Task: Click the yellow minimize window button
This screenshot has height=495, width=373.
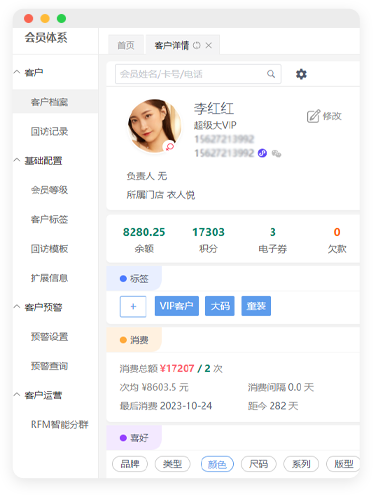Action: pos(45,18)
